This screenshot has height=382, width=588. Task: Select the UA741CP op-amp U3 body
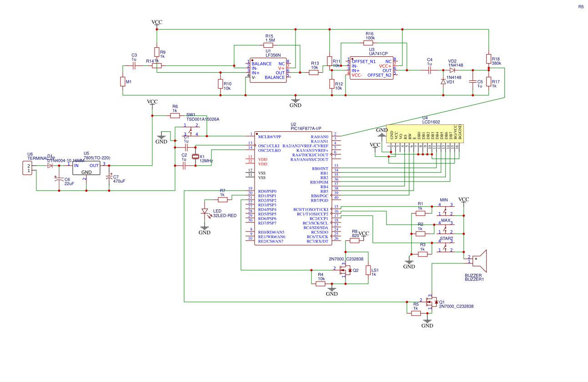click(372, 67)
